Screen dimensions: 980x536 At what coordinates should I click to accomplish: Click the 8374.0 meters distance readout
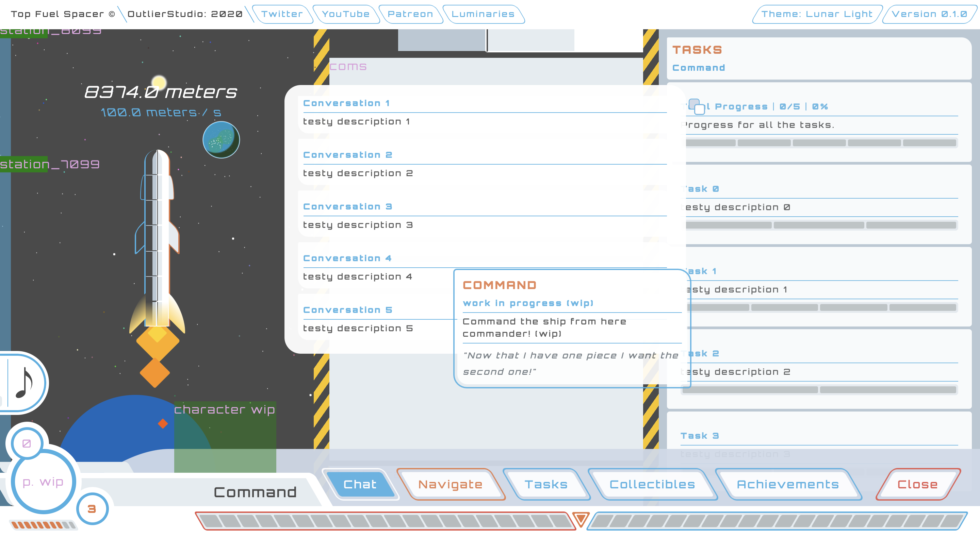pyautogui.click(x=161, y=93)
